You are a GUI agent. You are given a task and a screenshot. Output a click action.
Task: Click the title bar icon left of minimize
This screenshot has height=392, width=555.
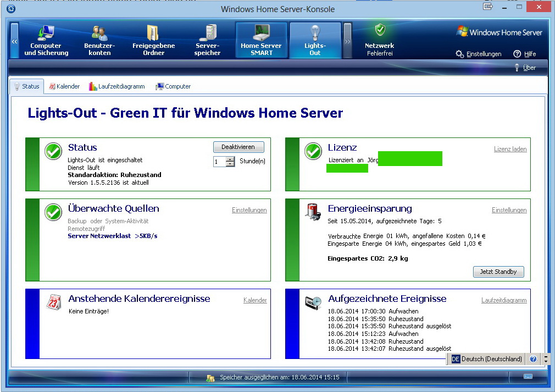click(x=488, y=7)
